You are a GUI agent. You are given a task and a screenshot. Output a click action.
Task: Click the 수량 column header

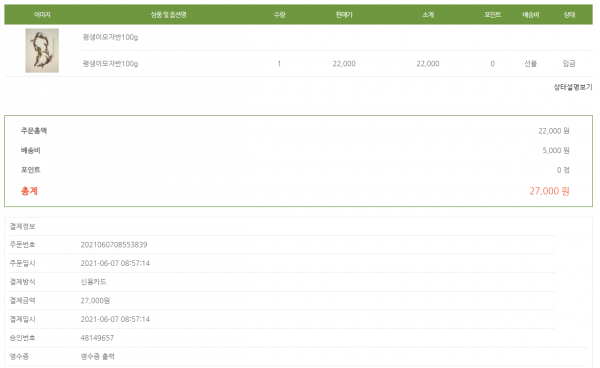click(x=279, y=15)
